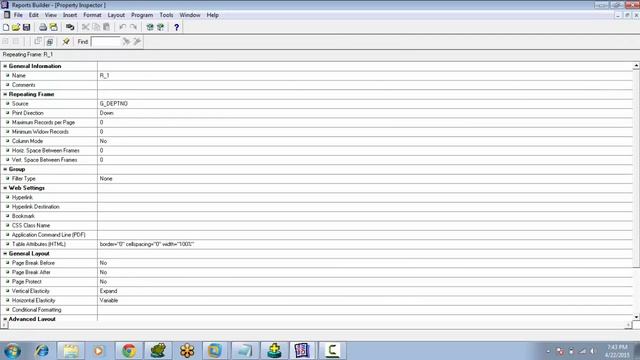
Task: Select the Name value R_1
Action: pyautogui.click(x=104, y=76)
